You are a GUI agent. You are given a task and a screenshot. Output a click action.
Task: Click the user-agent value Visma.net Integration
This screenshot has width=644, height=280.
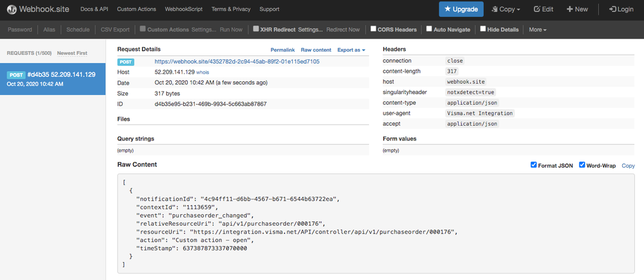coord(479,114)
